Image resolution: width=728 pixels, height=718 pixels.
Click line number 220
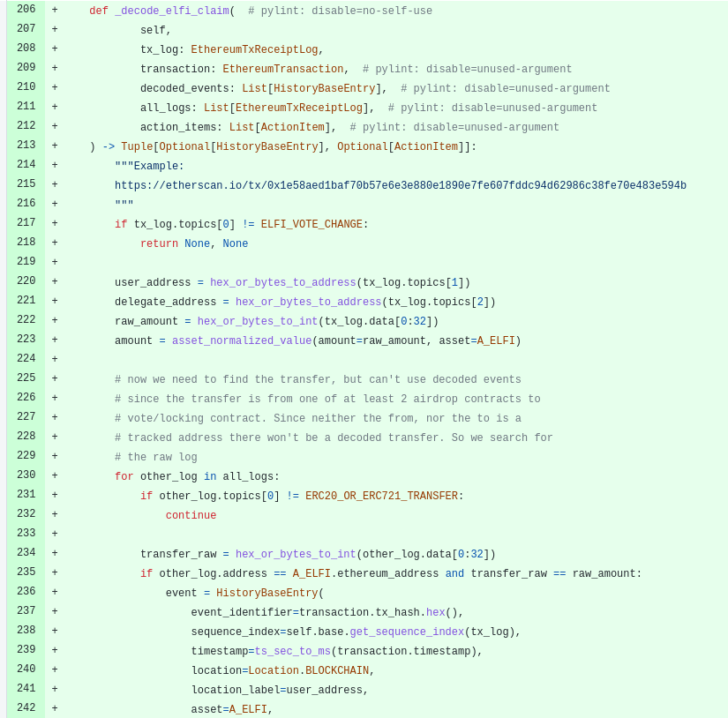pyautogui.click(x=26, y=280)
